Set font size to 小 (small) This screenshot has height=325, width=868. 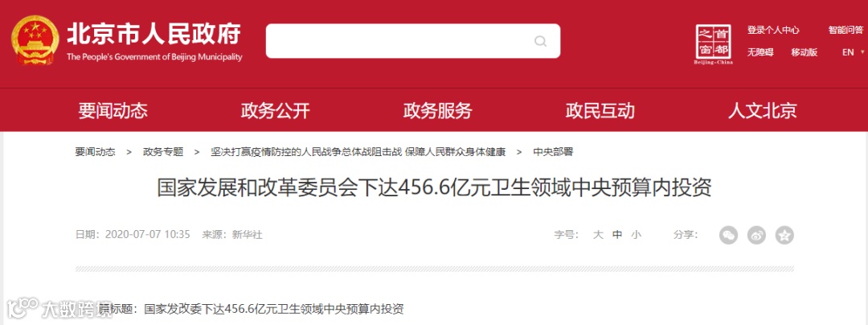click(636, 235)
